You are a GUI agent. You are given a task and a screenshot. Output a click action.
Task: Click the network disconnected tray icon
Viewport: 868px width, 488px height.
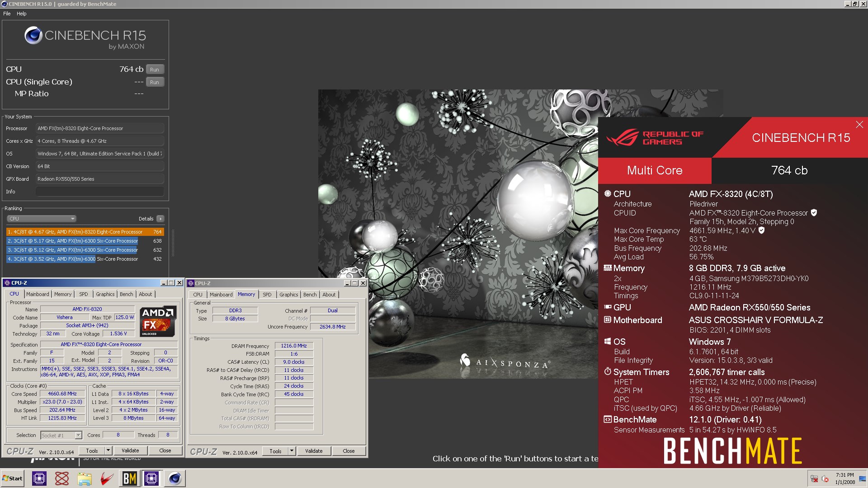pyautogui.click(x=814, y=479)
